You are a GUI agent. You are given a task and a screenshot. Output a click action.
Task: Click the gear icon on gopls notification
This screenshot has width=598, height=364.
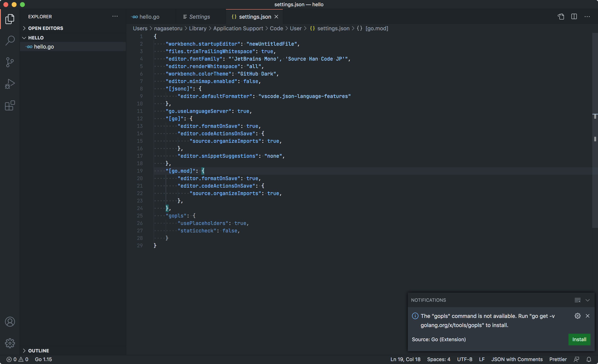point(577,316)
